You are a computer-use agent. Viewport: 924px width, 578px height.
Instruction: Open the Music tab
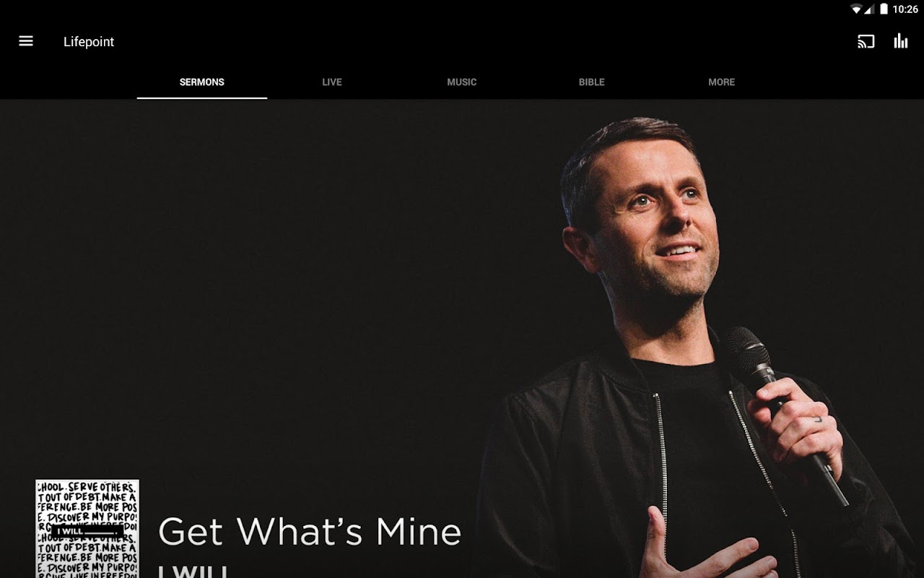click(x=462, y=82)
